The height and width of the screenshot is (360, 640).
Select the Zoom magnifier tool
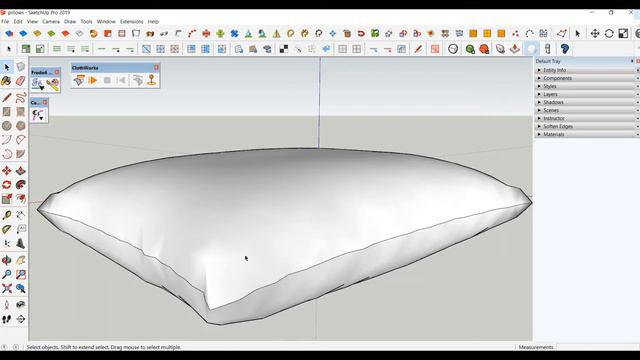(x=7, y=274)
